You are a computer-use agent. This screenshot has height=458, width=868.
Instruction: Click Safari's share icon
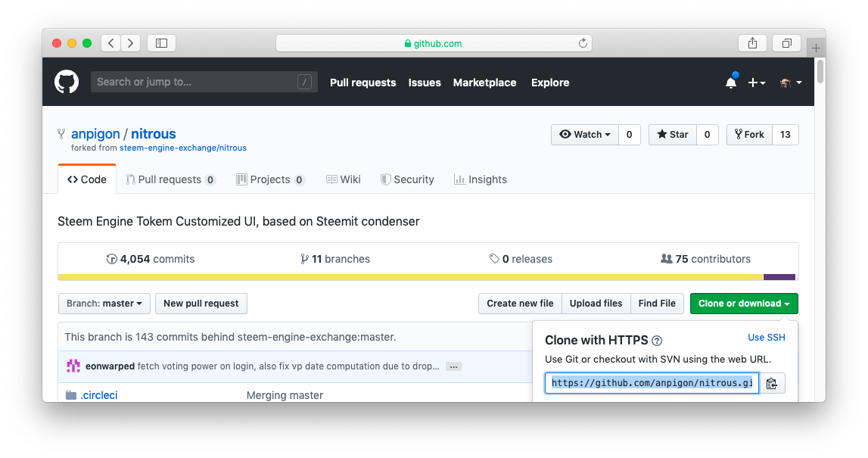pos(752,43)
